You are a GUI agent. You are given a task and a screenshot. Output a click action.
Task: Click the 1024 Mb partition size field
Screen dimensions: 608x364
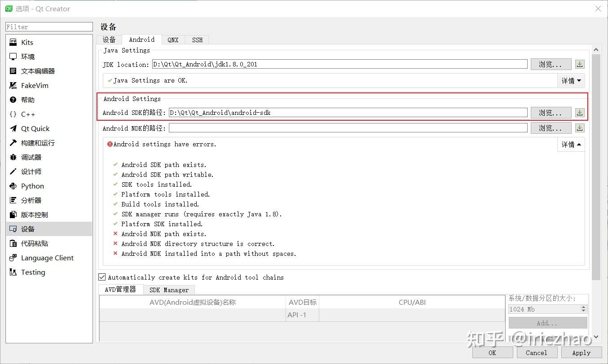(x=545, y=309)
